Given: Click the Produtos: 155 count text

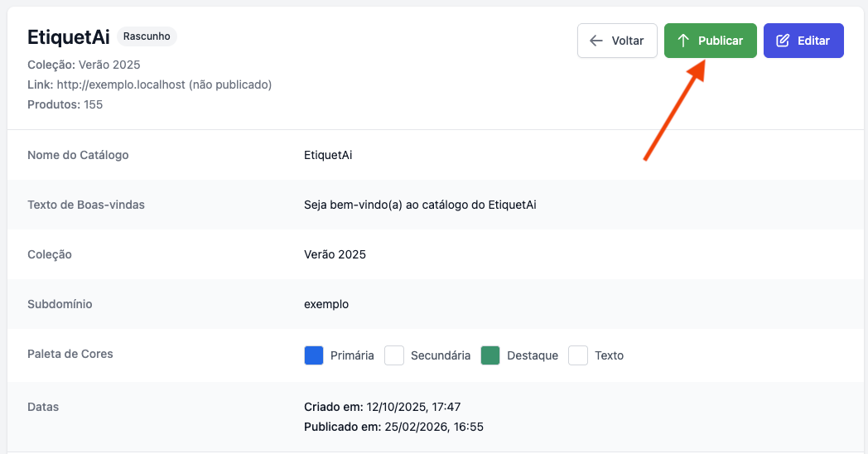Looking at the screenshot, I should click(x=65, y=104).
